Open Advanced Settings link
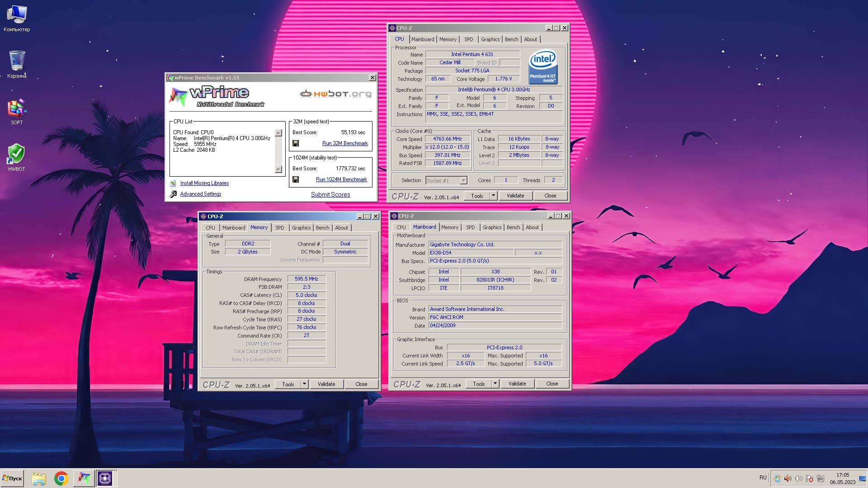 click(x=201, y=194)
